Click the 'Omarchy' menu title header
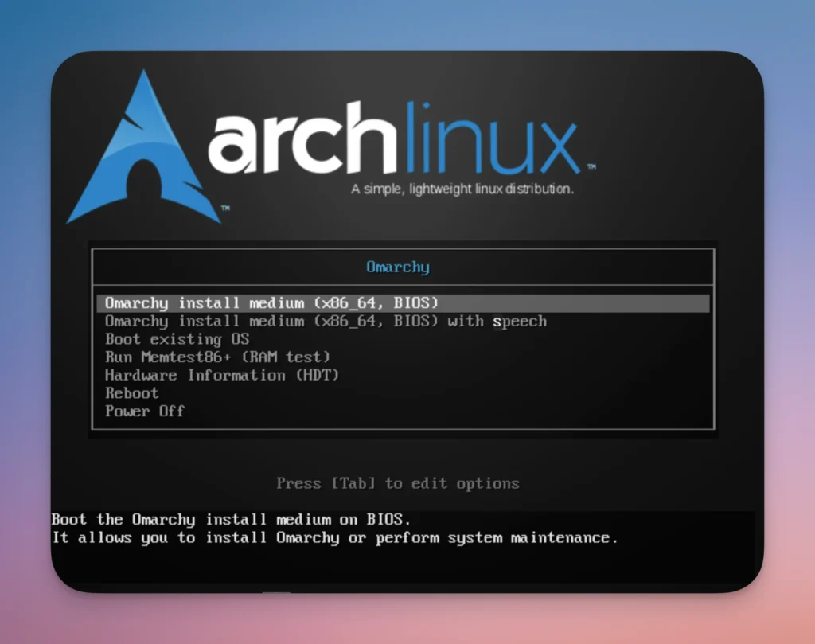This screenshot has height=644, width=815. (x=398, y=267)
